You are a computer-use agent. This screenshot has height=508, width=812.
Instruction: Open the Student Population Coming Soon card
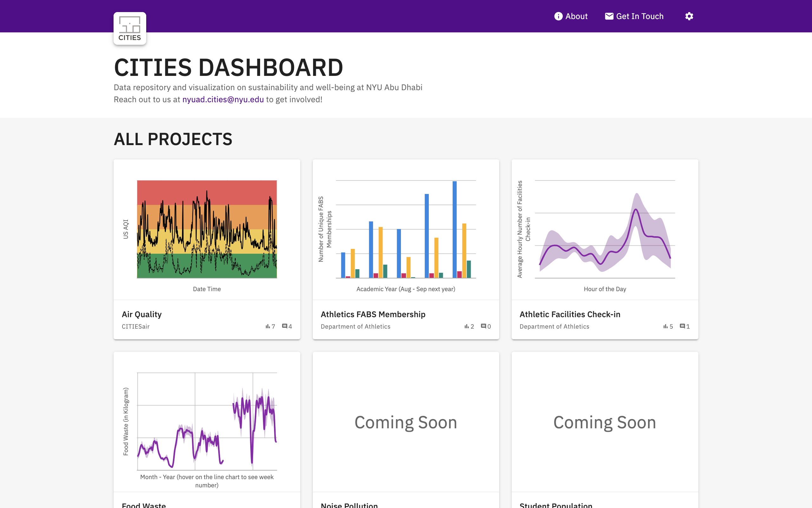605,422
